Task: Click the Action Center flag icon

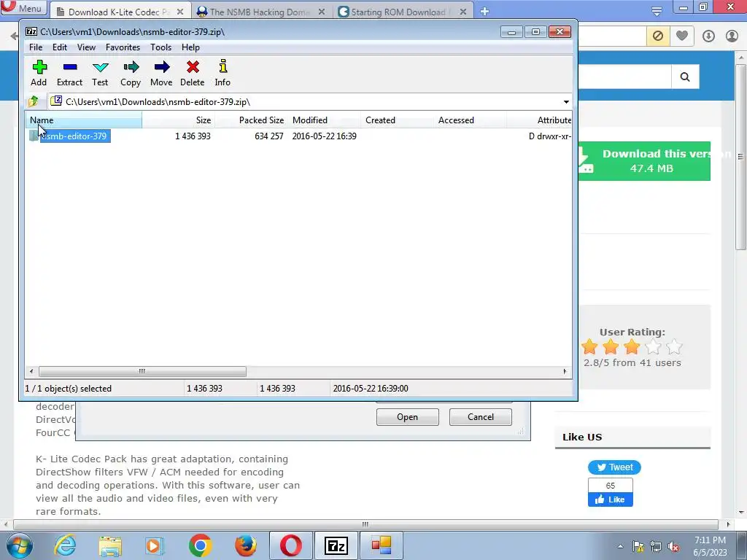Action: click(638, 547)
